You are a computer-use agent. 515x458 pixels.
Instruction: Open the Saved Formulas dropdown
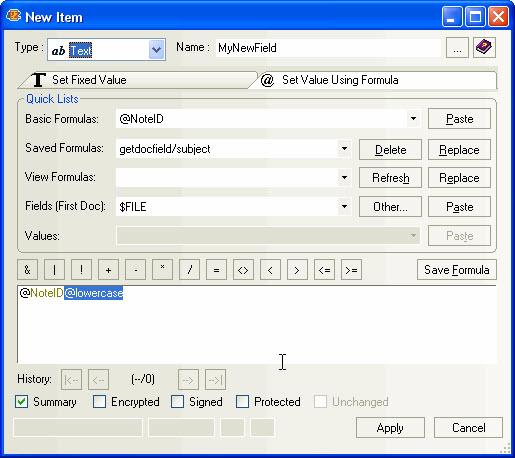tap(345, 148)
